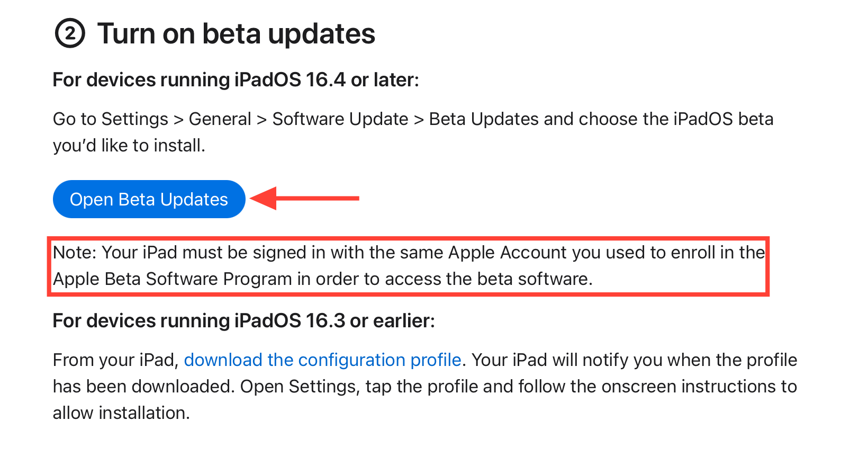This screenshot has width=868, height=474.
Task: Click the chevron before Beta Updates text
Action: click(x=419, y=120)
